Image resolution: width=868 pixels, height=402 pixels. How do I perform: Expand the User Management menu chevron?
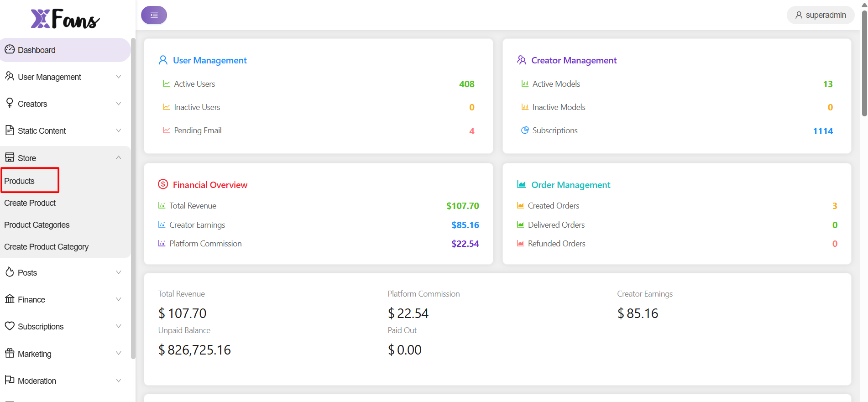click(119, 77)
